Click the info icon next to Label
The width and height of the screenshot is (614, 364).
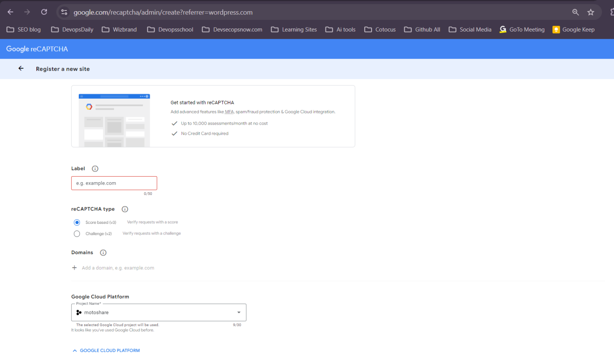click(95, 169)
